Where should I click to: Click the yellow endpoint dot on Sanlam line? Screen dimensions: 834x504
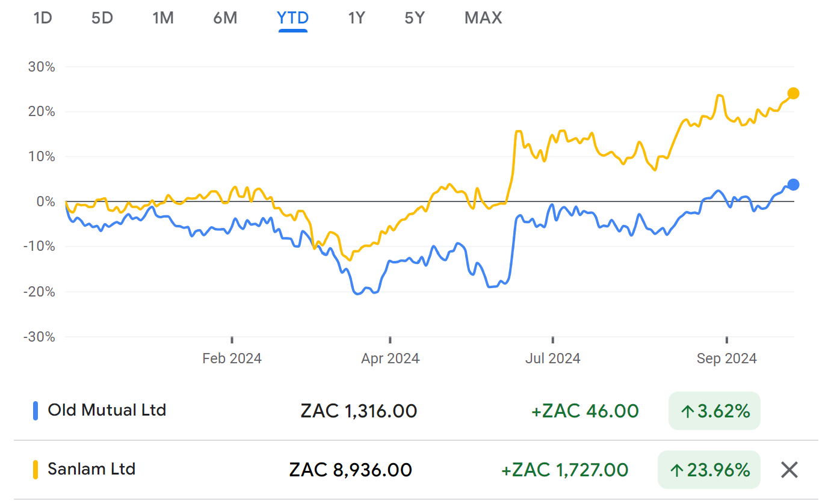click(x=793, y=93)
